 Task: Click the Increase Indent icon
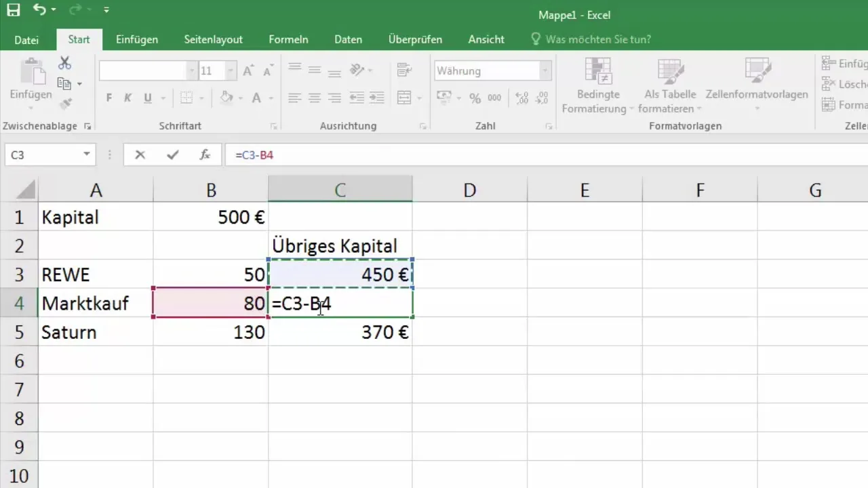coord(376,98)
